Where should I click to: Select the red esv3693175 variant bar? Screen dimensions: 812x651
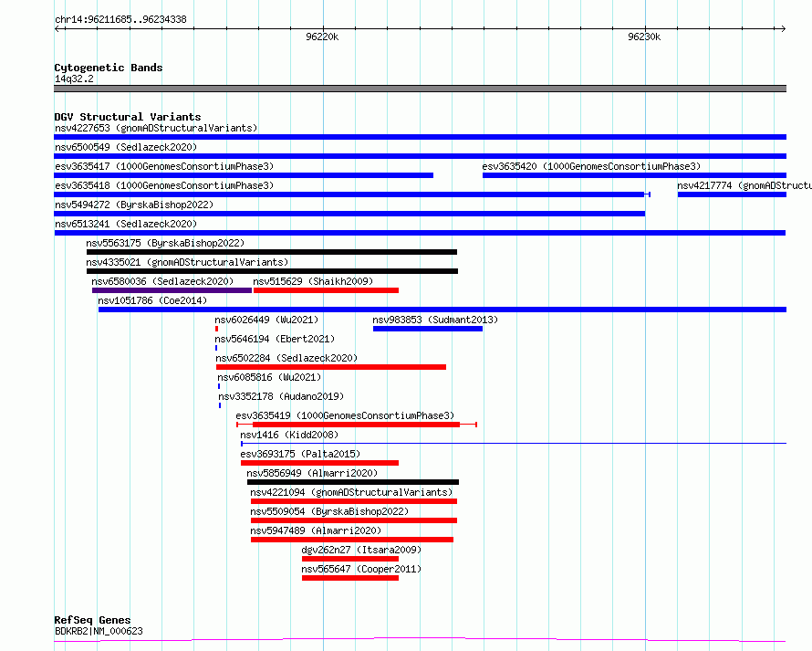(x=319, y=463)
